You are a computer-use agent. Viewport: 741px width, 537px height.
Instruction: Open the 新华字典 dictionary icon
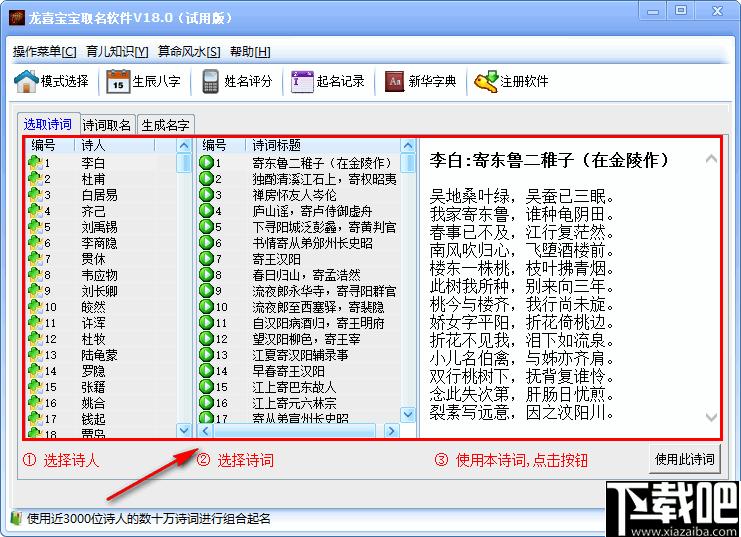pos(394,81)
